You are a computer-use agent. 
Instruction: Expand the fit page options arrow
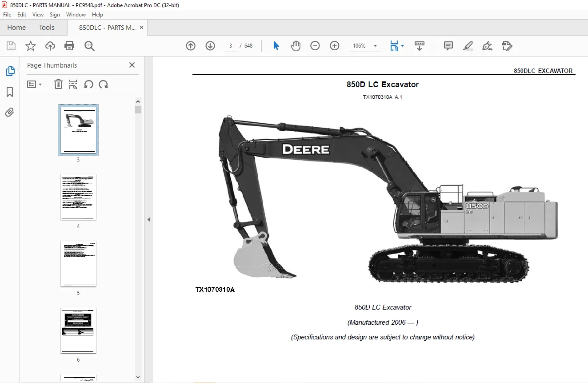point(402,46)
